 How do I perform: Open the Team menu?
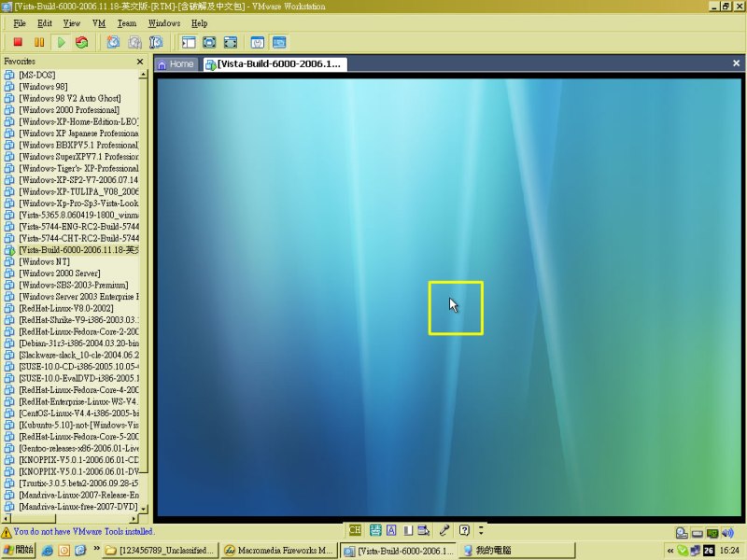click(127, 23)
